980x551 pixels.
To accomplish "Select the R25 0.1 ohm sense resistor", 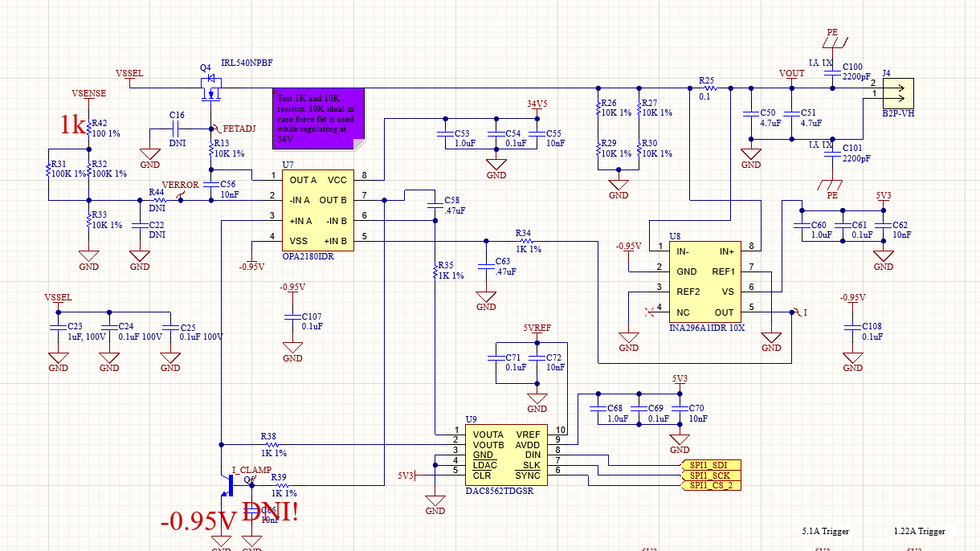I will (x=708, y=88).
